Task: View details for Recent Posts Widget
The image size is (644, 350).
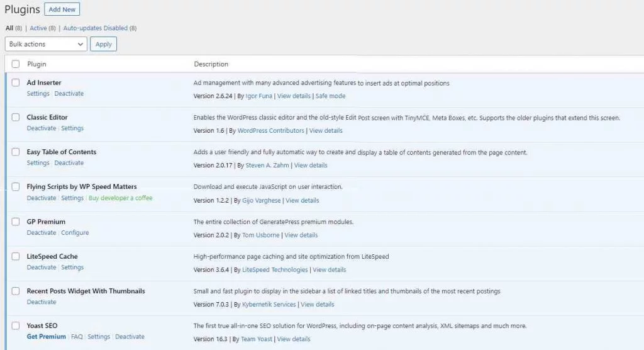Action: (318, 304)
